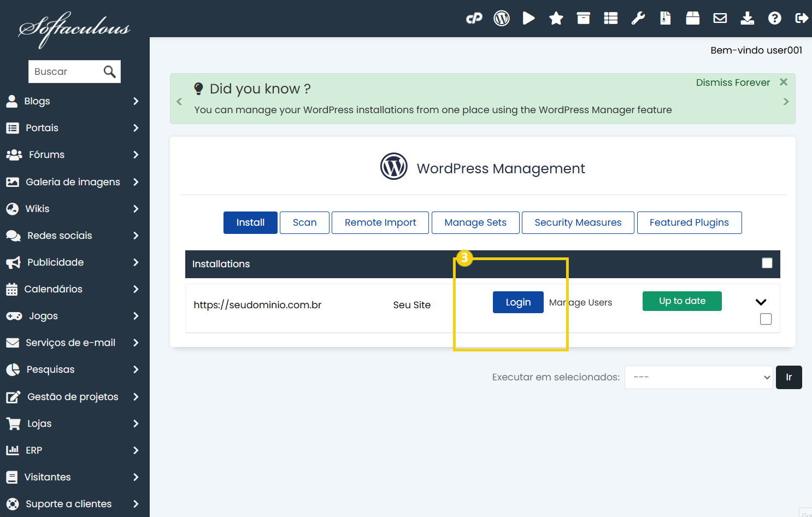Viewport: 812px width, 517px height.
Task: Click the Calendários calendar icon
Action: pyautogui.click(x=11, y=289)
